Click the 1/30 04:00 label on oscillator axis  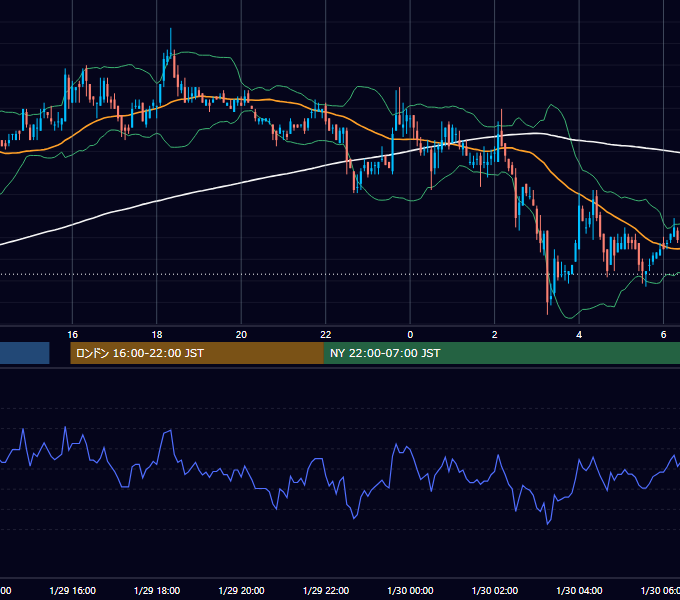579,591
